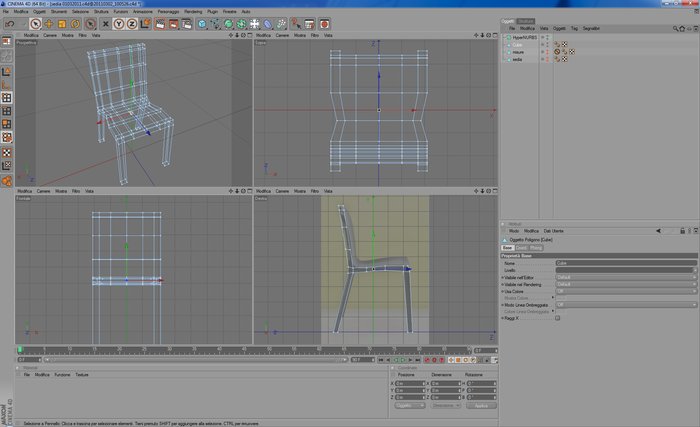Click the Applica button

click(x=481, y=406)
